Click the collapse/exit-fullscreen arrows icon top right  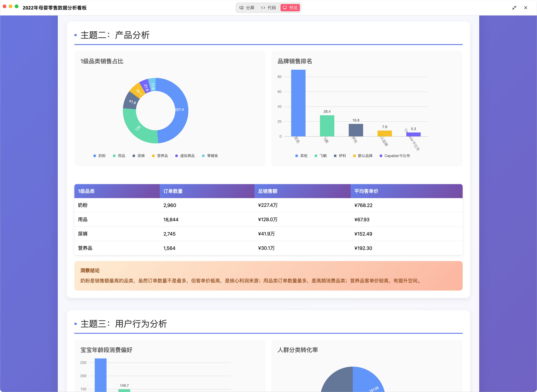pos(514,8)
